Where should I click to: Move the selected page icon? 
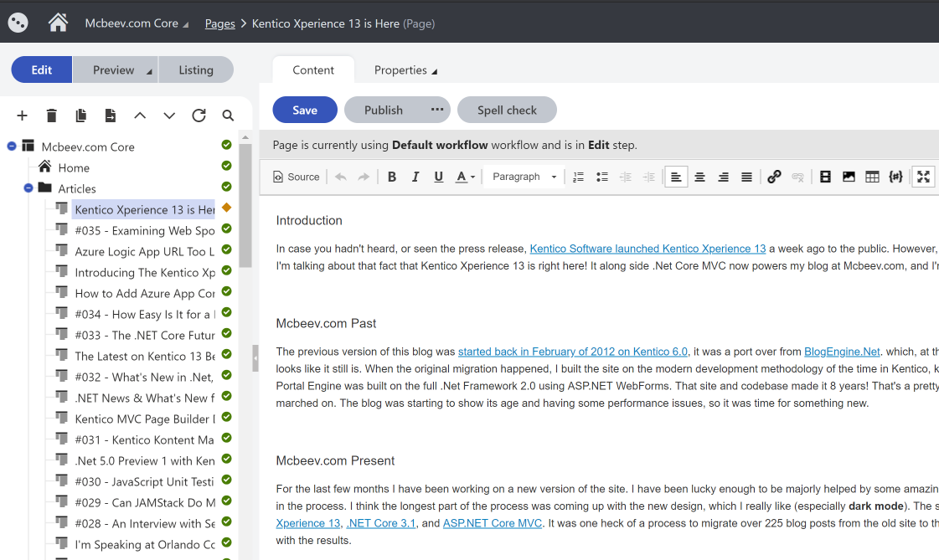111,116
